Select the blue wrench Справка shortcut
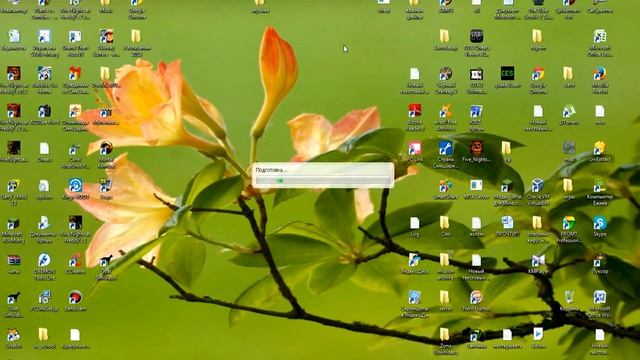Image resolution: width=640 pixels, height=360 pixels. coord(445,148)
